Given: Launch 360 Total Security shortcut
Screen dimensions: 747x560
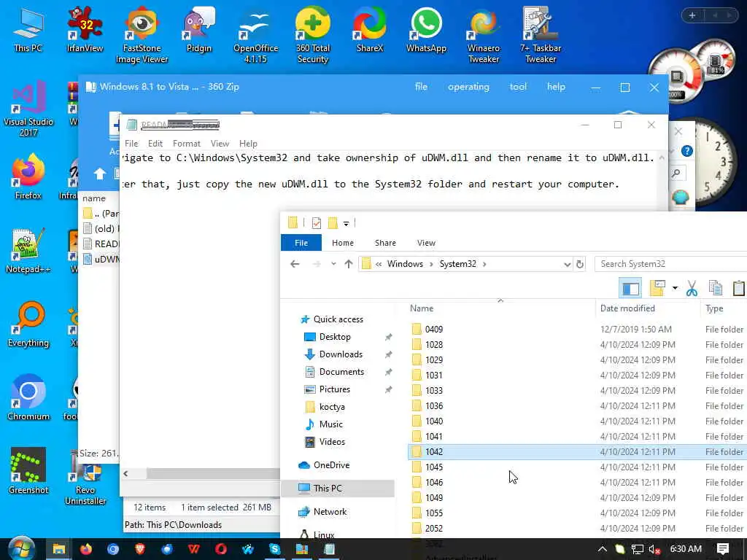Looking at the screenshot, I should tap(312, 36).
